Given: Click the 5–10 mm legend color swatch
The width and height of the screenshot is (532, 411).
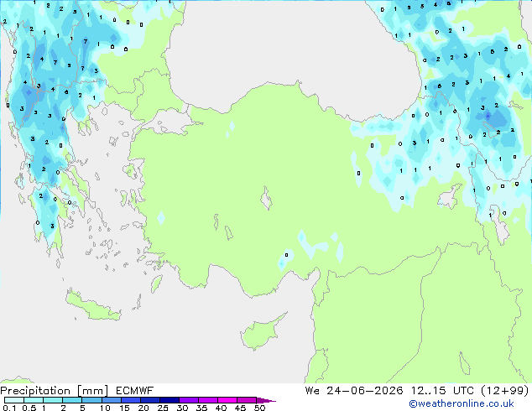Looking at the screenshot, I should [x=91, y=400].
